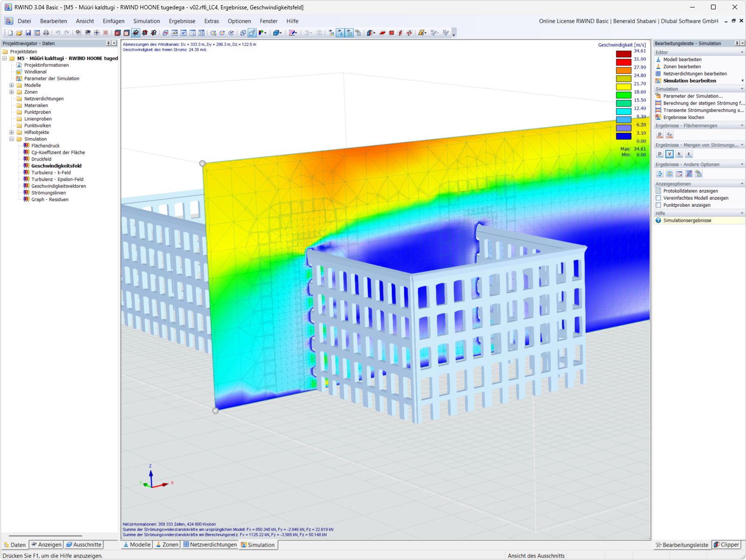Image resolution: width=746 pixels, height=560 pixels.
Task: Click the streamlines icon under Andere Optionen
Action: (669, 174)
